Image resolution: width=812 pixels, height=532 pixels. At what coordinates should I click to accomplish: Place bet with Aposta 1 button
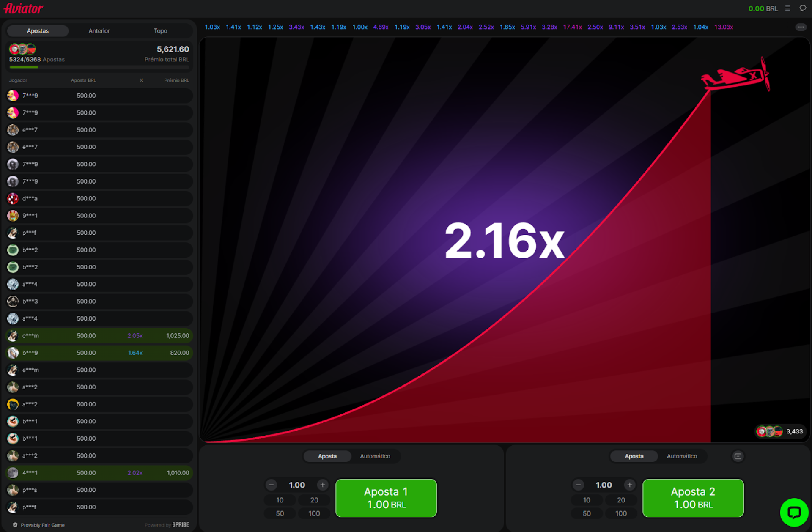click(x=386, y=498)
